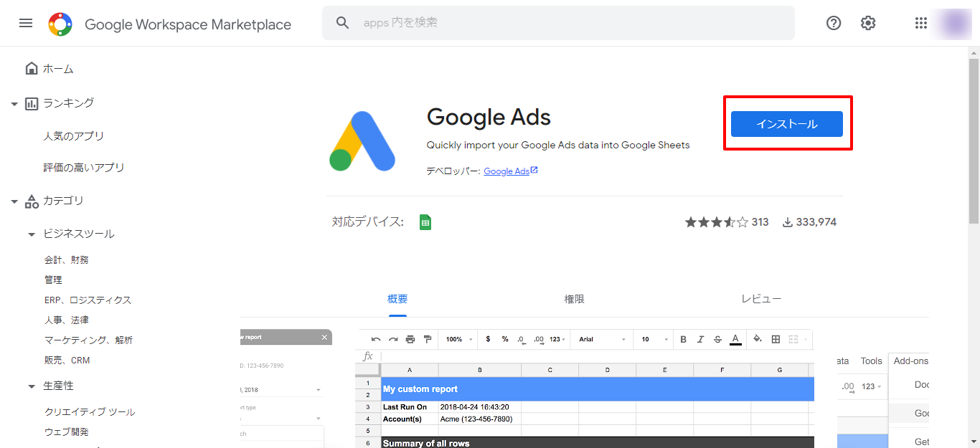Image resolution: width=980 pixels, height=448 pixels.
Task: Collapse the ランキング section arrow
Action: (14, 104)
